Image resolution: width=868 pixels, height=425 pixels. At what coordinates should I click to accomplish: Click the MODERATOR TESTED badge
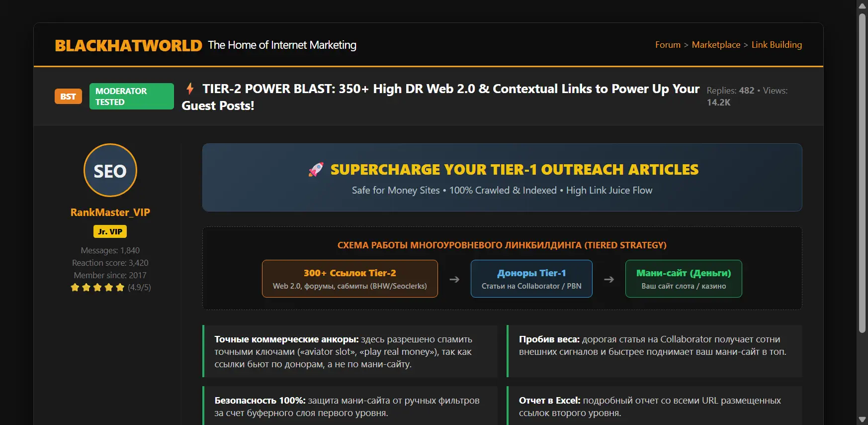pos(132,97)
